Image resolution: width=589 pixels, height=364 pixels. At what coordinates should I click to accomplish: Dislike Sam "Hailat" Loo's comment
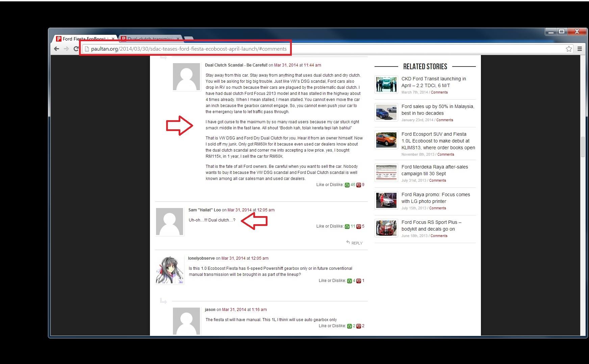pyautogui.click(x=359, y=227)
